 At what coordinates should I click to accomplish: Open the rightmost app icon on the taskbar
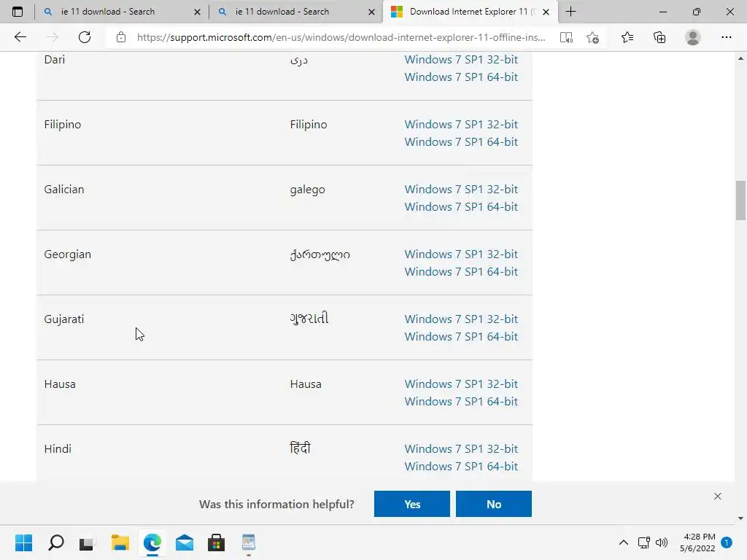[249, 542]
